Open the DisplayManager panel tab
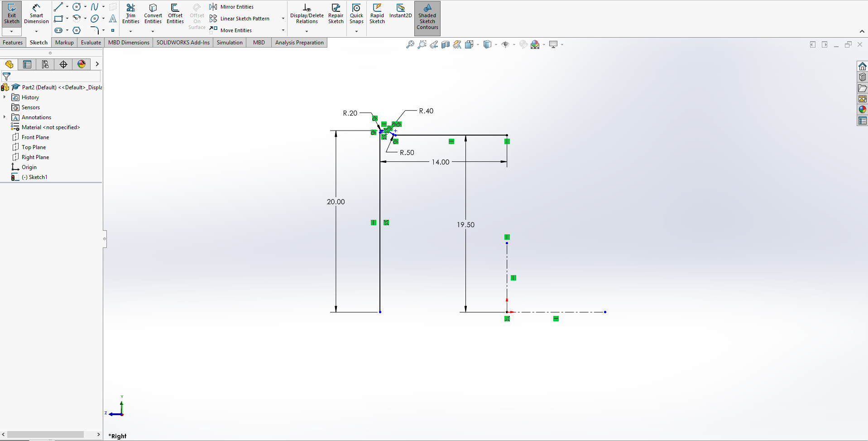The height and width of the screenshot is (441, 868). coord(82,64)
